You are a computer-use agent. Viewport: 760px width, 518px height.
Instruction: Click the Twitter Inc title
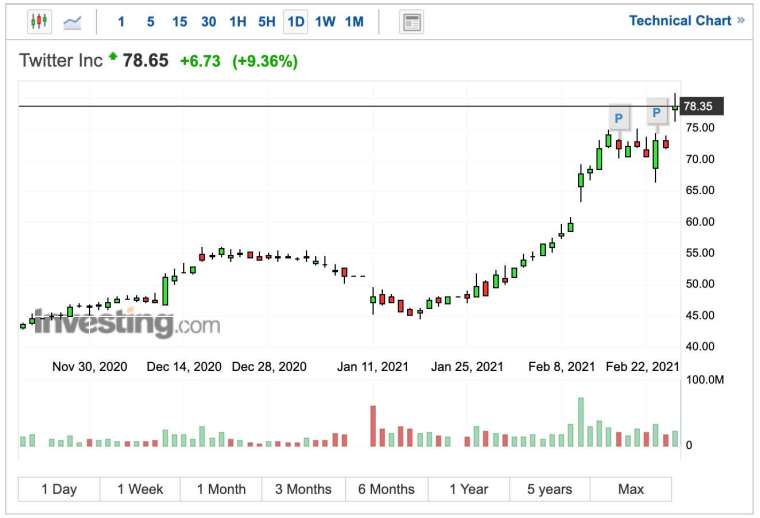[61, 61]
